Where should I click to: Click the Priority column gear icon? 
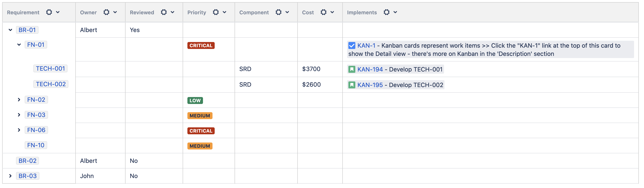coord(216,12)
